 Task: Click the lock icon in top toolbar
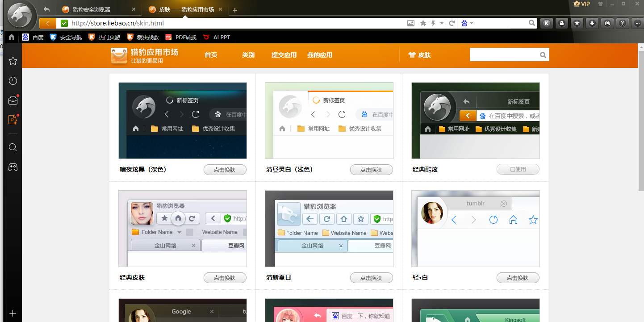561,23
